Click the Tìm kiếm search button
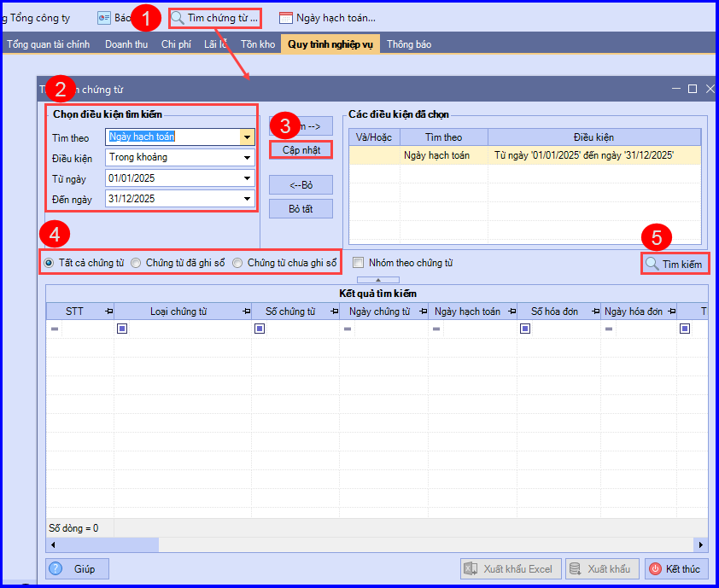Image resolution: width=719 pixels, height=588 pixels. point(675,264)
